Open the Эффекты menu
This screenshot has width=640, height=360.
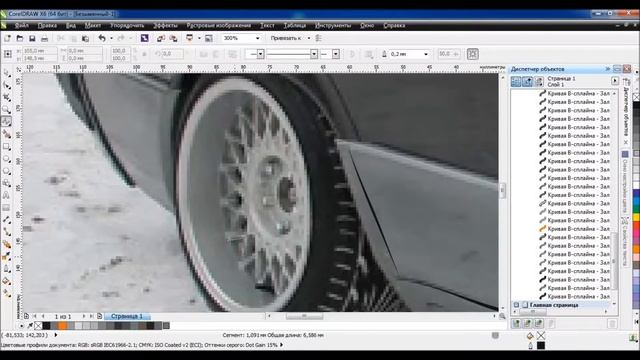point(165,25)
